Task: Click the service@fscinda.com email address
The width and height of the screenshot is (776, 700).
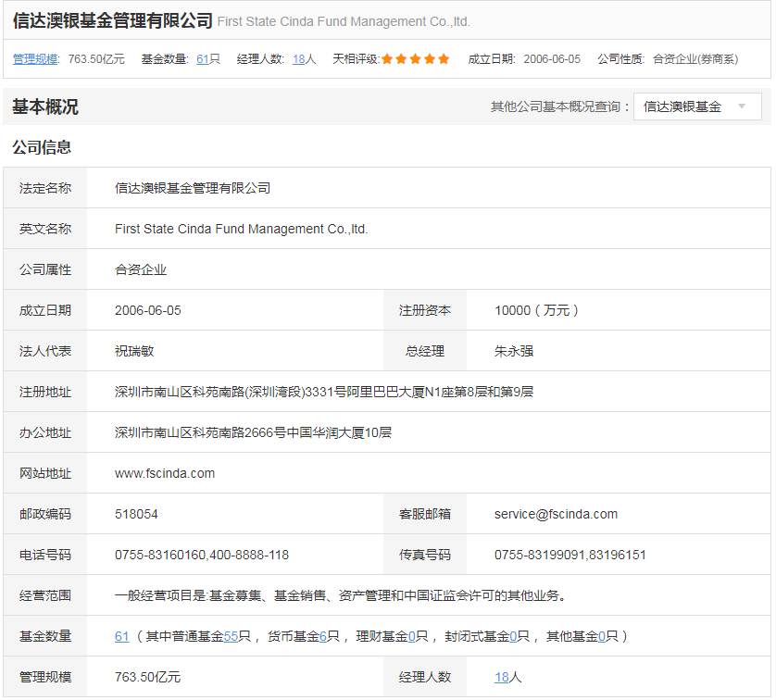Action: click(x=556, y=514)
